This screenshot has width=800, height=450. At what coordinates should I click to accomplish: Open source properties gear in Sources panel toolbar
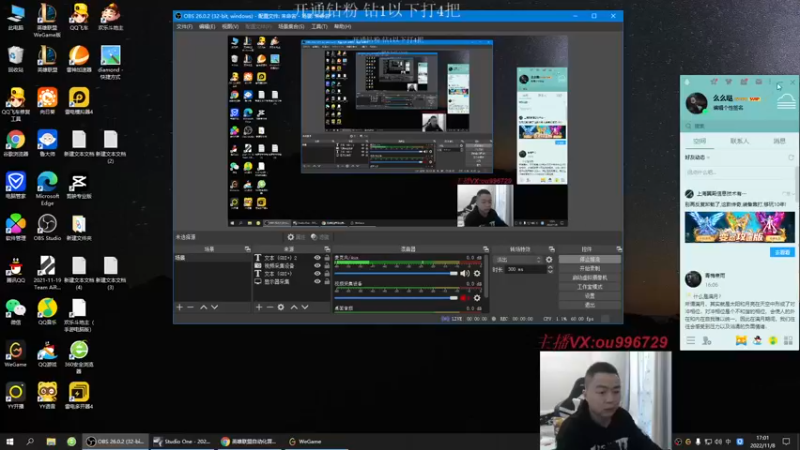[x=281, y=307]
